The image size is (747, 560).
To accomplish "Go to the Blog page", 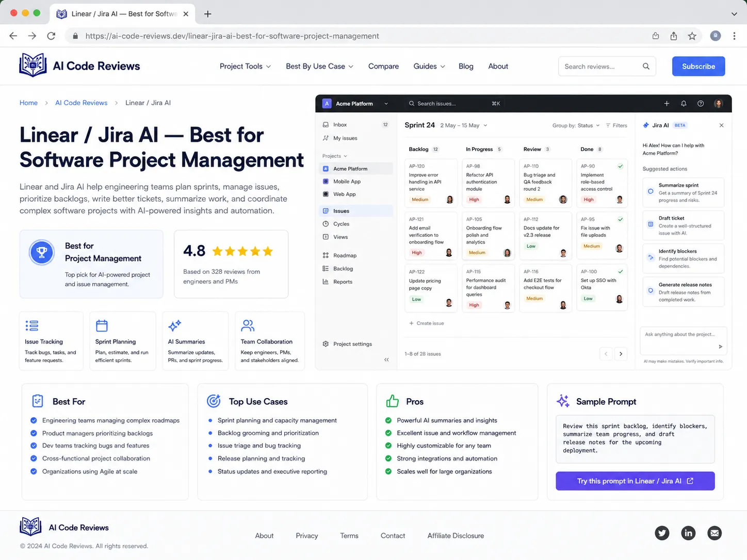I will point(466,67).
